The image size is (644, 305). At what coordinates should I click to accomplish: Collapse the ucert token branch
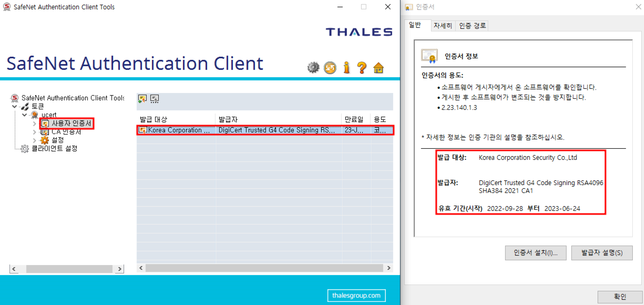[24, 115]
